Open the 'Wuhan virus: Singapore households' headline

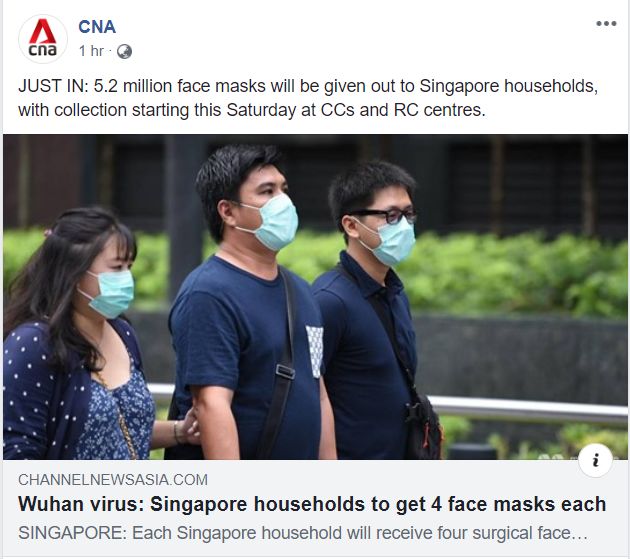(312, 504)
